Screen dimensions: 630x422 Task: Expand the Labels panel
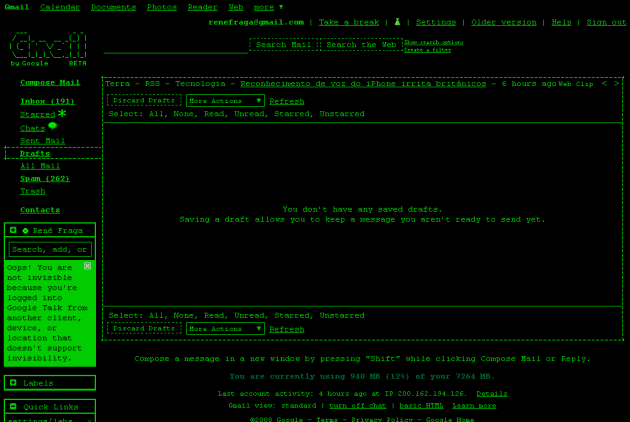pos(13,383)
